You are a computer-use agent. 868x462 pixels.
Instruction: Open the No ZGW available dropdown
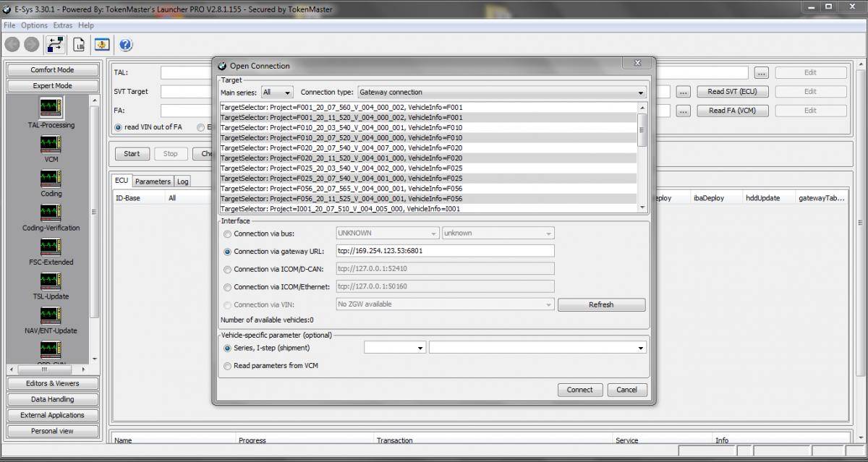[446, 304]
